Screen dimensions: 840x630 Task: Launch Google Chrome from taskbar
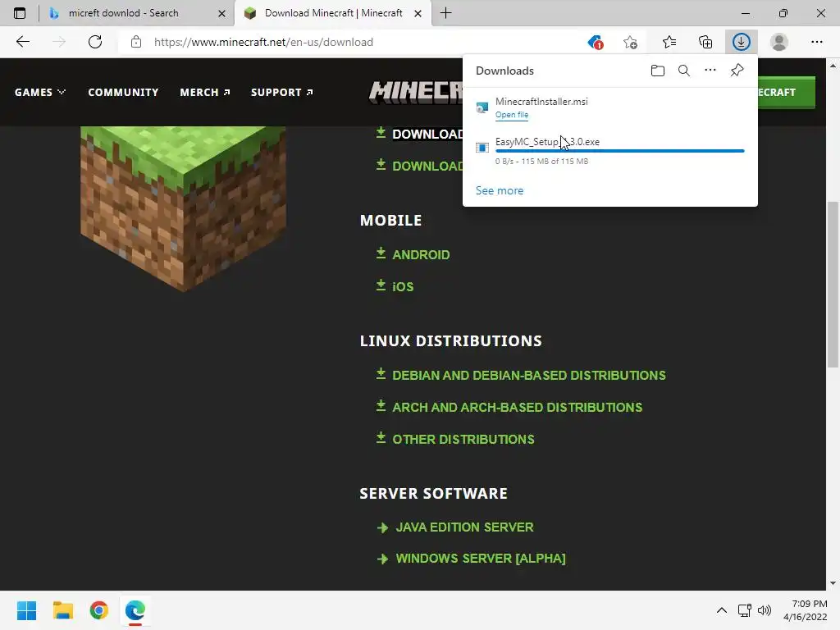click(99, 610)
